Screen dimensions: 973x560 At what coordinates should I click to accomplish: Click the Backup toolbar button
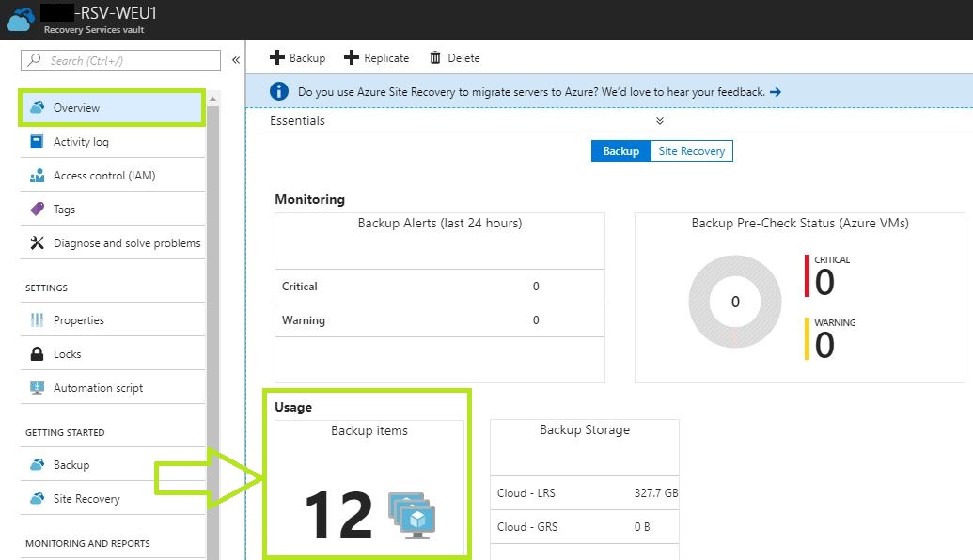click(298, 57)
